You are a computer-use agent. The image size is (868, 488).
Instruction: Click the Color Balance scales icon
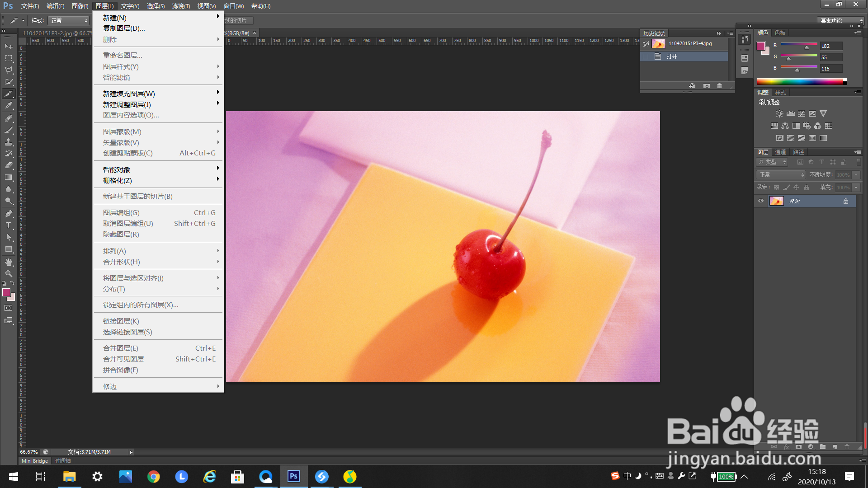785,126
